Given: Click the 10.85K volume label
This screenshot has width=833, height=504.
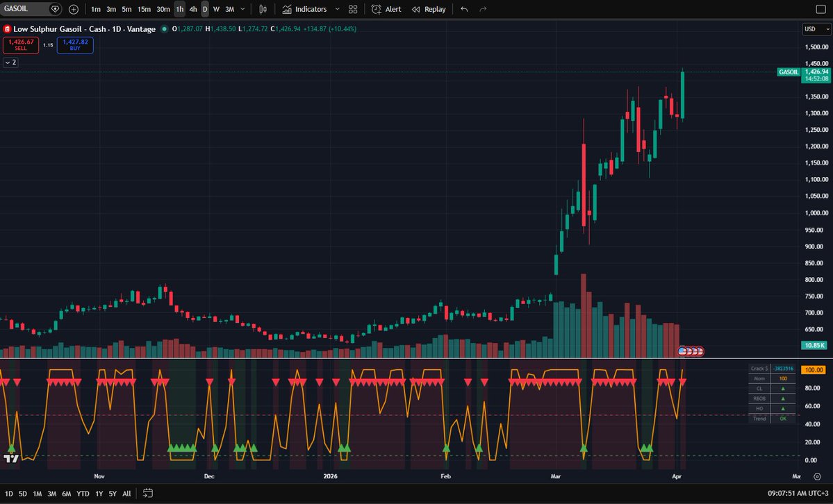Looking at the screenshot, I should click(814, 345).
